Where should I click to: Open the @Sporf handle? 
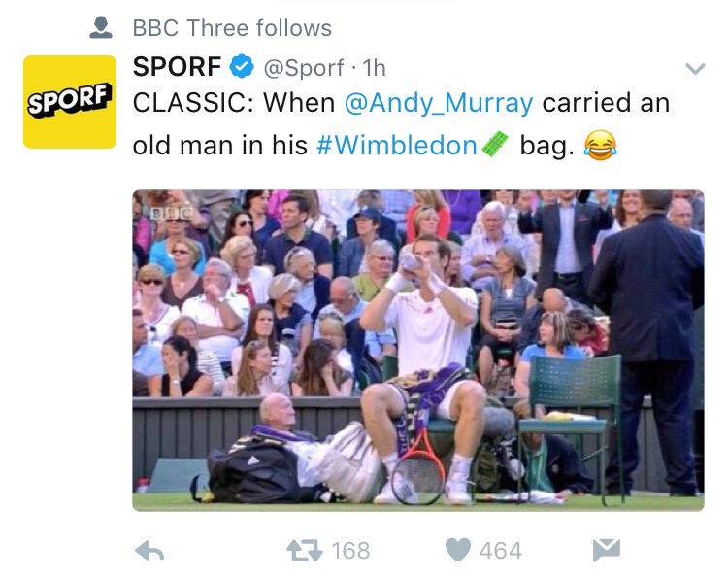304,68
